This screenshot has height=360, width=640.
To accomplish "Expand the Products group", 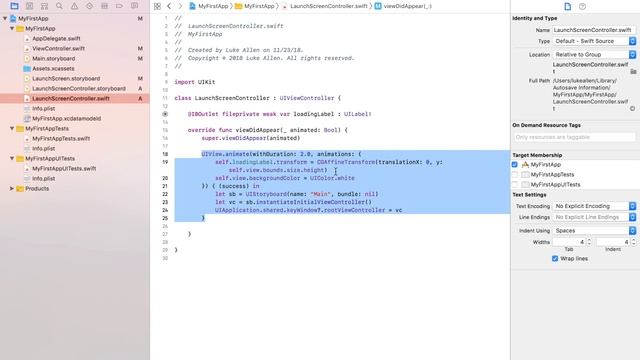I will tap(12, 189).
